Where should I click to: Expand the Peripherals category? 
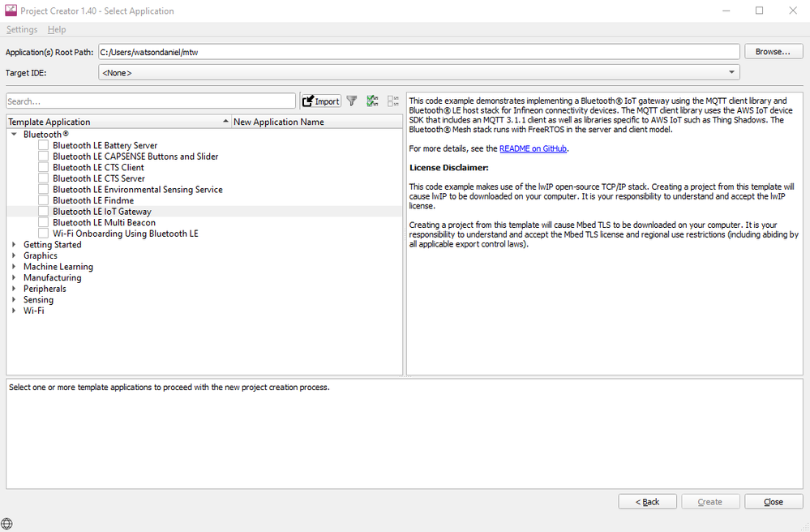click(14, 289)
